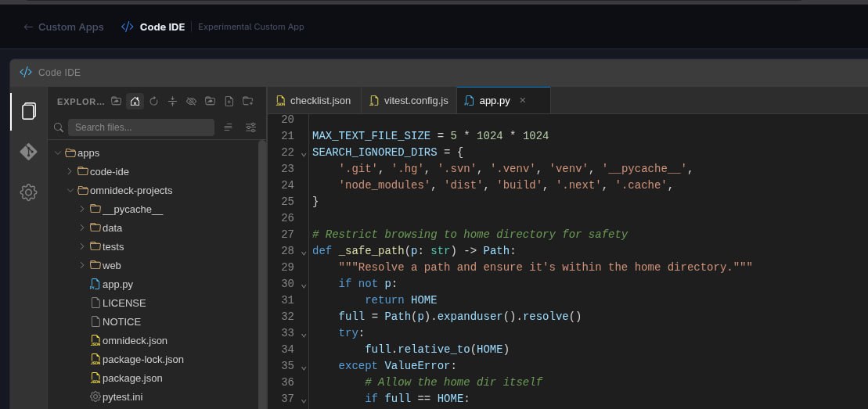
Task: Go to home directory in explorer
Action: point(135,102)
